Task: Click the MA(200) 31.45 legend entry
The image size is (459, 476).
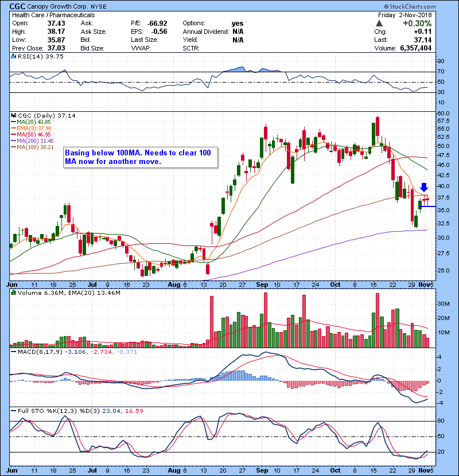Action: click(35, 141)
